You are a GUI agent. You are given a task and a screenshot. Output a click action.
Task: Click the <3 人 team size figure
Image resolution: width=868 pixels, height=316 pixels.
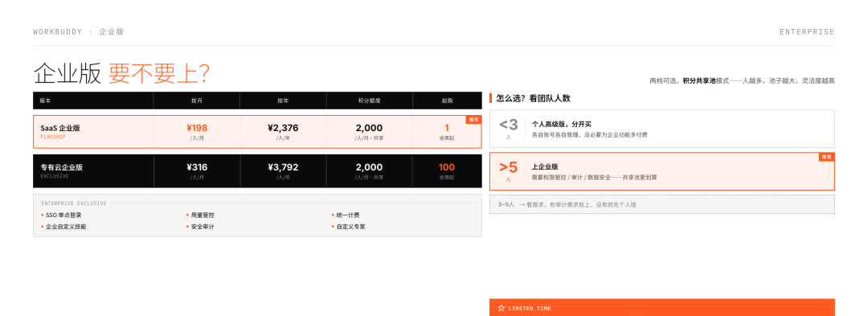(x=508, y=129)
